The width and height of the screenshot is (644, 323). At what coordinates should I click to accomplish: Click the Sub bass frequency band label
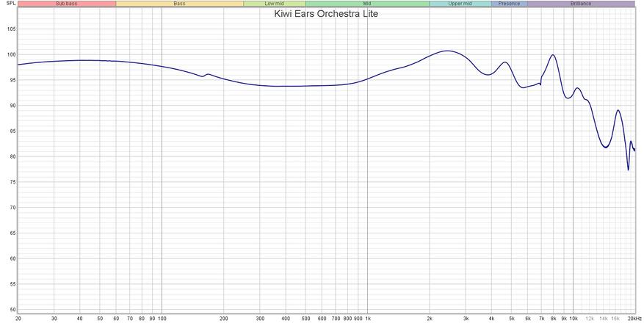pyautogui.click(x=67, y=4)
